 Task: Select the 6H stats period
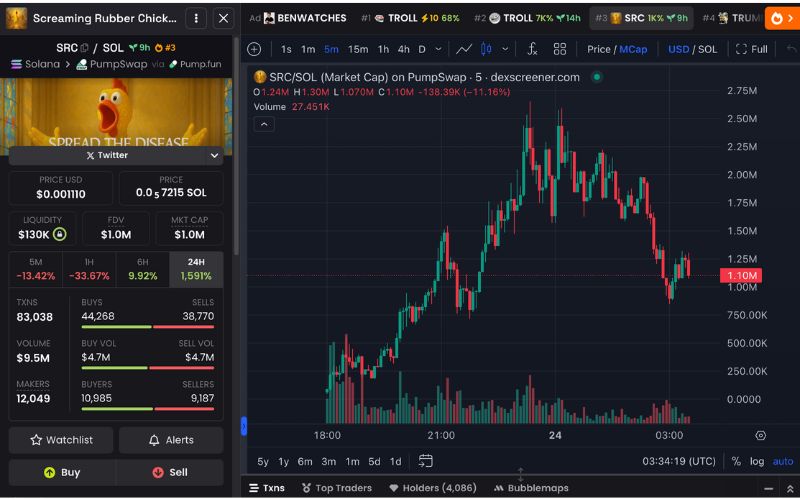click(x=143, y=269)
